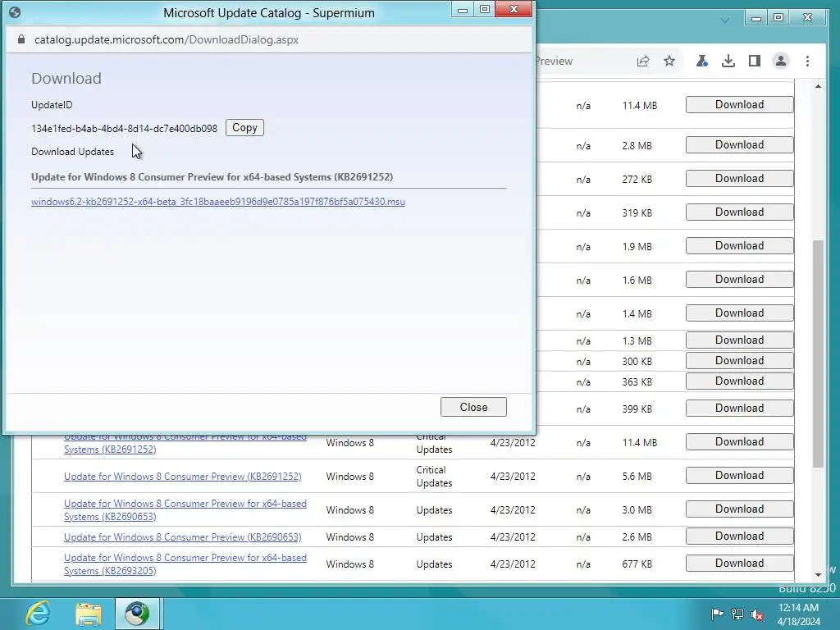Open the browser downloads icon
840x630 pixels.
point(728,61)
